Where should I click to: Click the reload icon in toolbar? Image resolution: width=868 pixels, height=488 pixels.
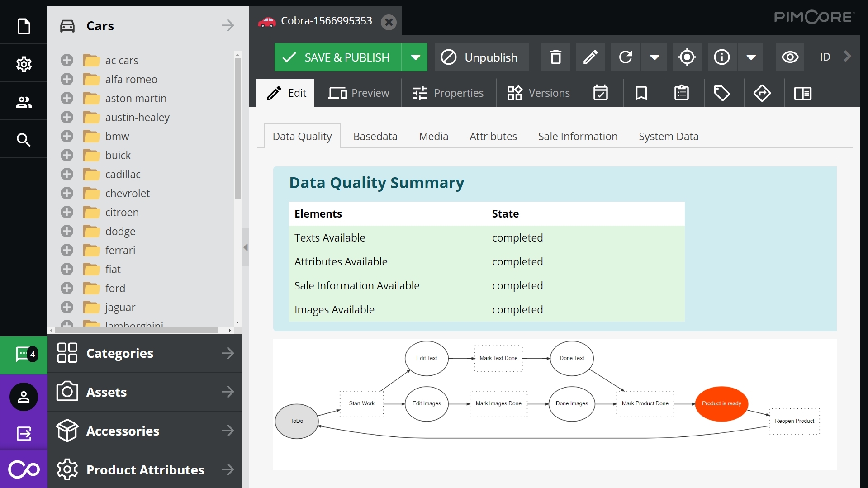(626, 57)
